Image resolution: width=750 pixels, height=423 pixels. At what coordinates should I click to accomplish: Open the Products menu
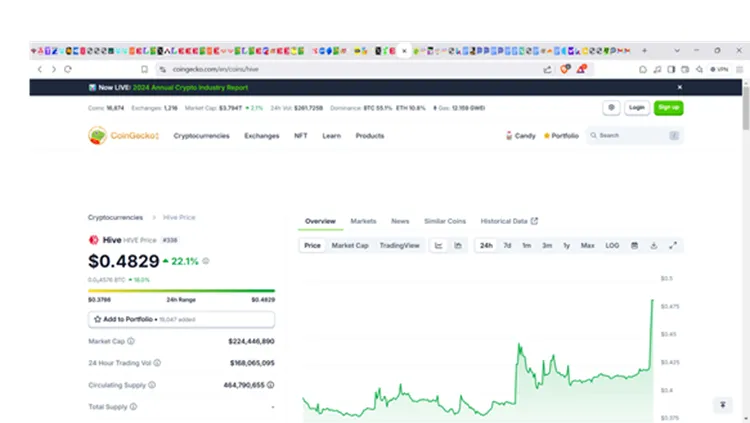click(x=370, y=136)
